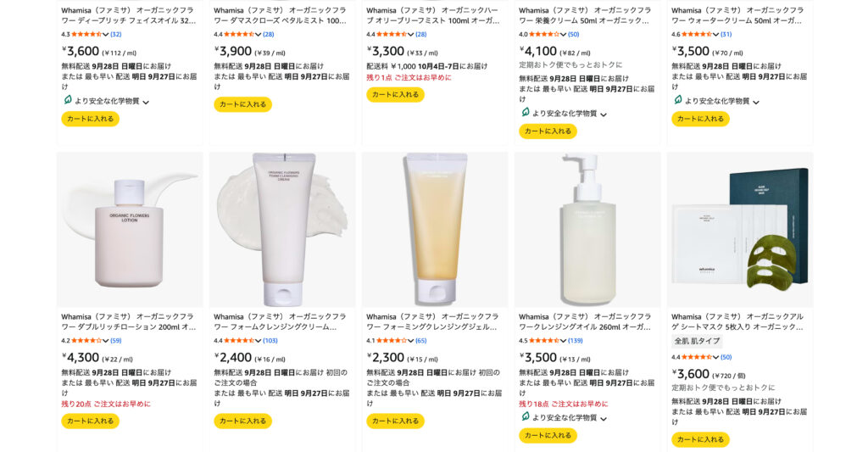Click leaf safer-chemicals icon under ¥4,100 cream
The height and width of the screenshot is (452, 868).
point(525,112)
